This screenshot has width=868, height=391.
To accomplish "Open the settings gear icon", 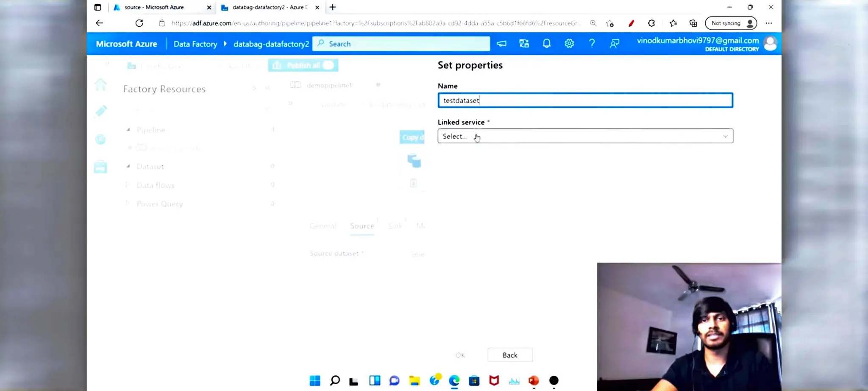I will (569, 44).
